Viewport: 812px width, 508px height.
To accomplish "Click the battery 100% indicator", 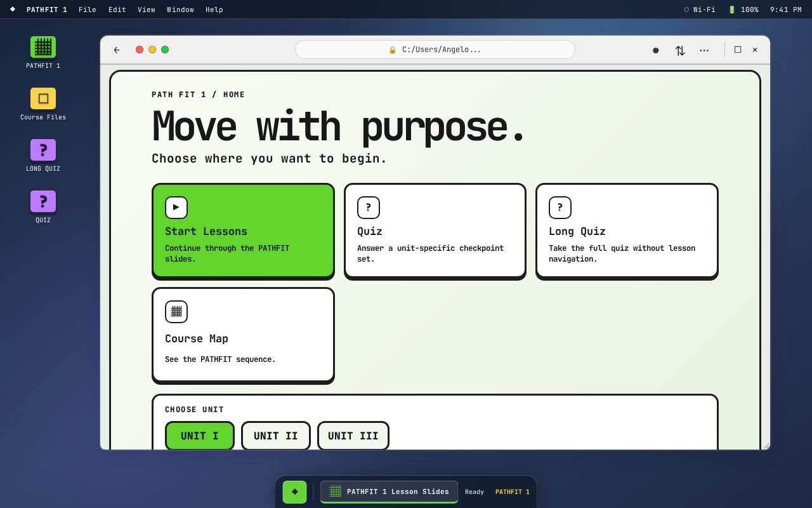I will [743, 10].
